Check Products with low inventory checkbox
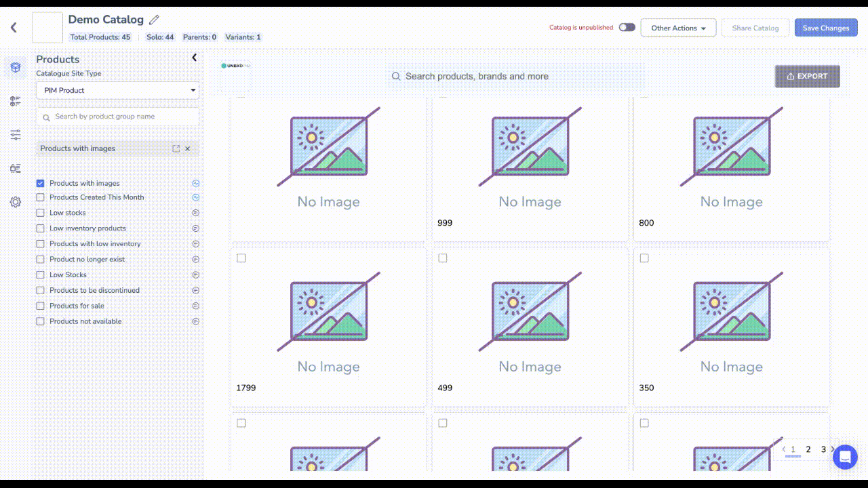Image resolution: width=868 pixels, height=488 pixels. coord(41,244)
